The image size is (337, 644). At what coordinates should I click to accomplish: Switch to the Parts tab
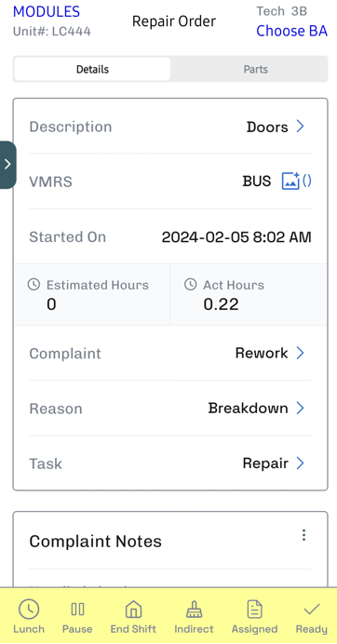point(256,69)
